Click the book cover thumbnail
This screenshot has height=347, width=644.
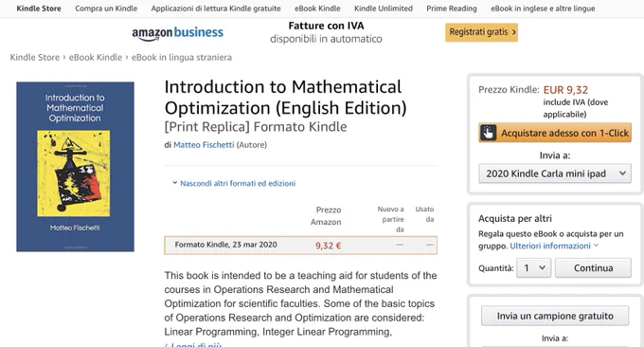[75, 167]
